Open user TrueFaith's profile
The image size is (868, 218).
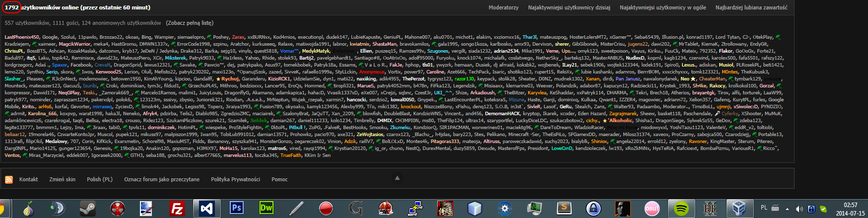(291, 155)
